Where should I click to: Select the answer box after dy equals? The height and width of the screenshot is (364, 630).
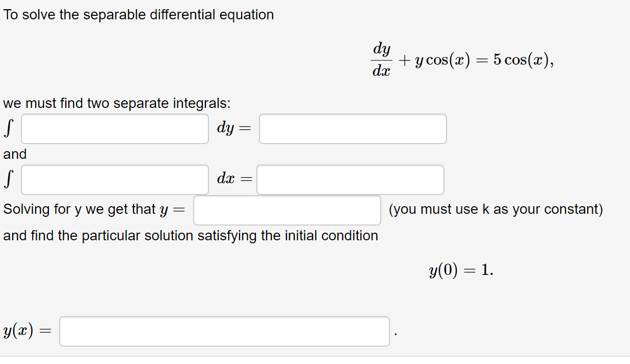tap(352, 129)
